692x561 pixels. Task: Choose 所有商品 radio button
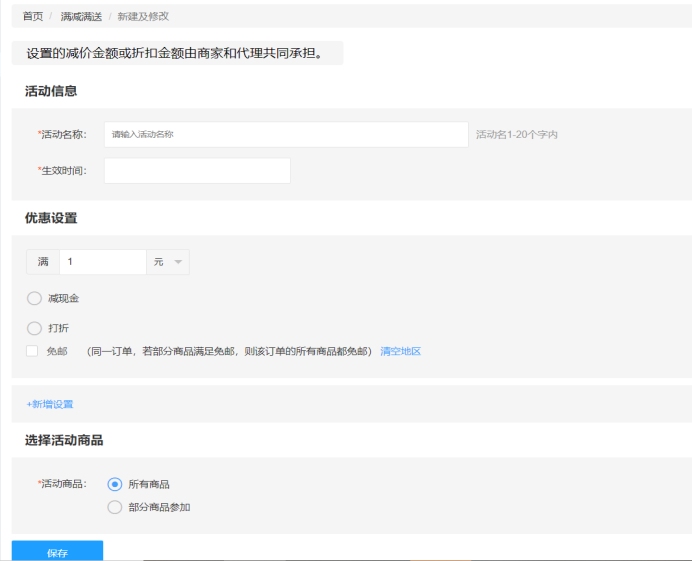click(x=115, y=484)
